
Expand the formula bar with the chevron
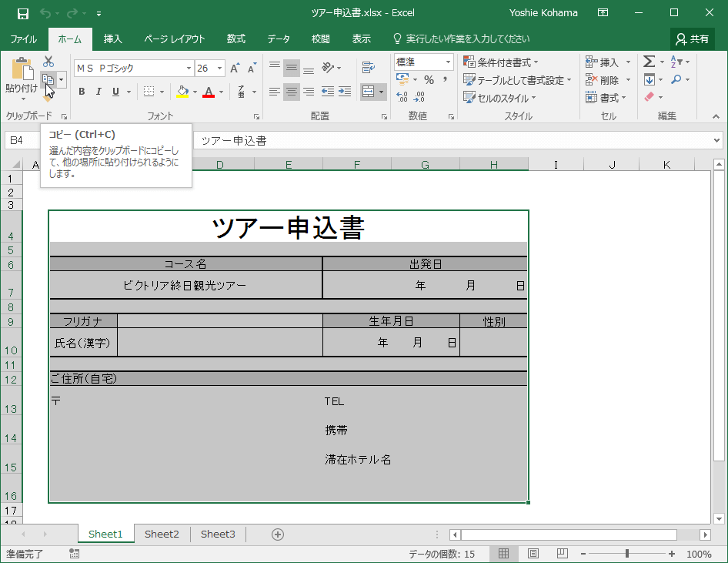(x=716, y=140)
